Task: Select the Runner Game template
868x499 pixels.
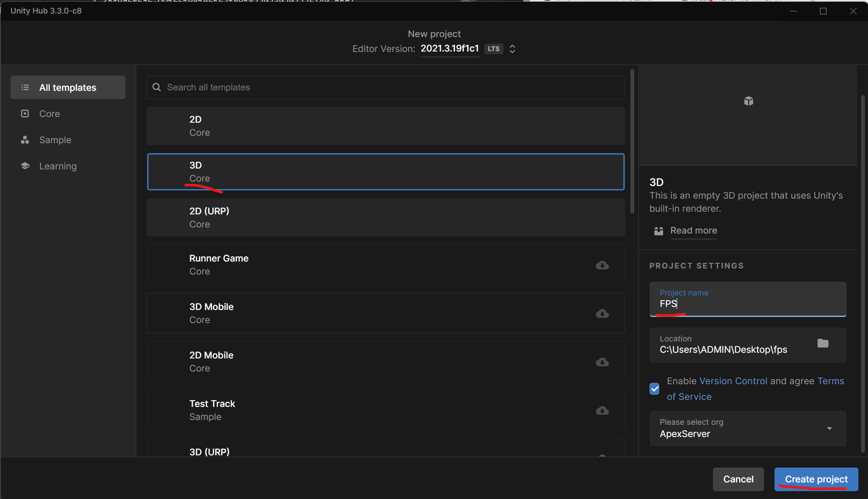Action: [x=386, y=265]
